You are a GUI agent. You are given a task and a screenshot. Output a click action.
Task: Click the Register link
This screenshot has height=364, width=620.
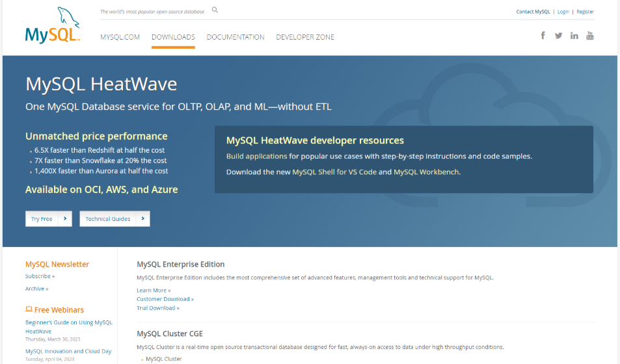tap(585, 12)
